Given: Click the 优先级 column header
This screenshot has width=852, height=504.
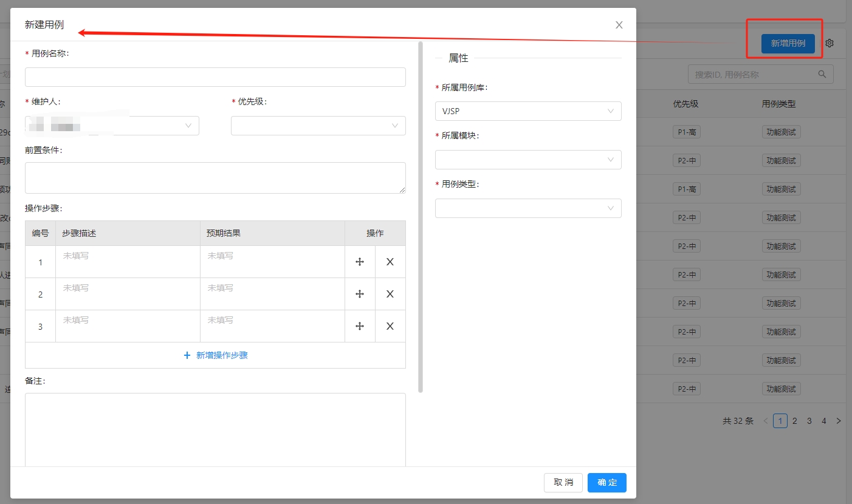Looking at the screenshot, I should (x=685, y=104).
